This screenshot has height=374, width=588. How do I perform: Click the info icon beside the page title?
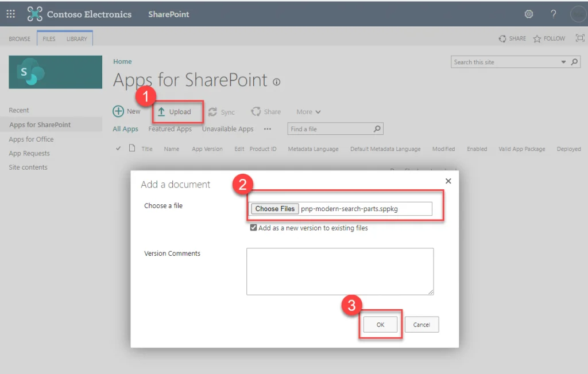tap(276, 81)
